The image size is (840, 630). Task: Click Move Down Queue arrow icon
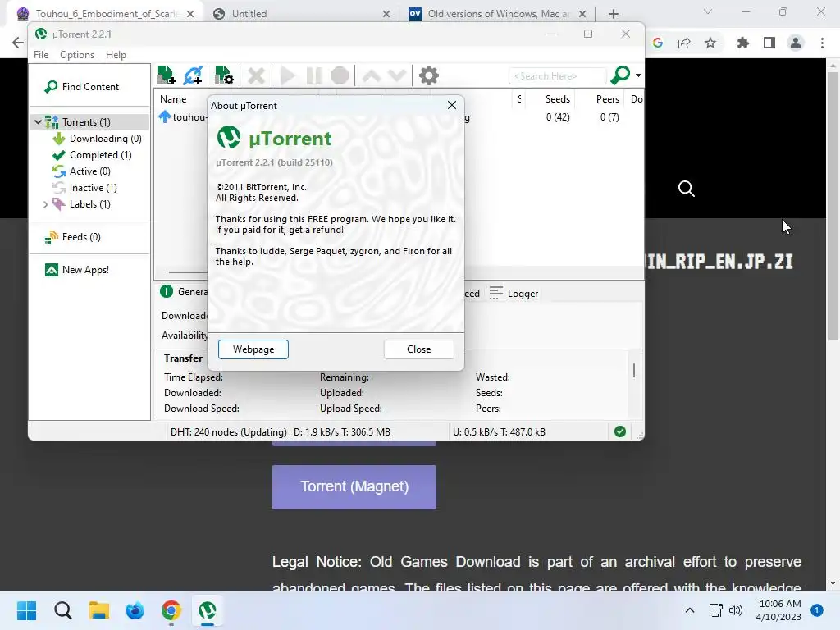397,75
